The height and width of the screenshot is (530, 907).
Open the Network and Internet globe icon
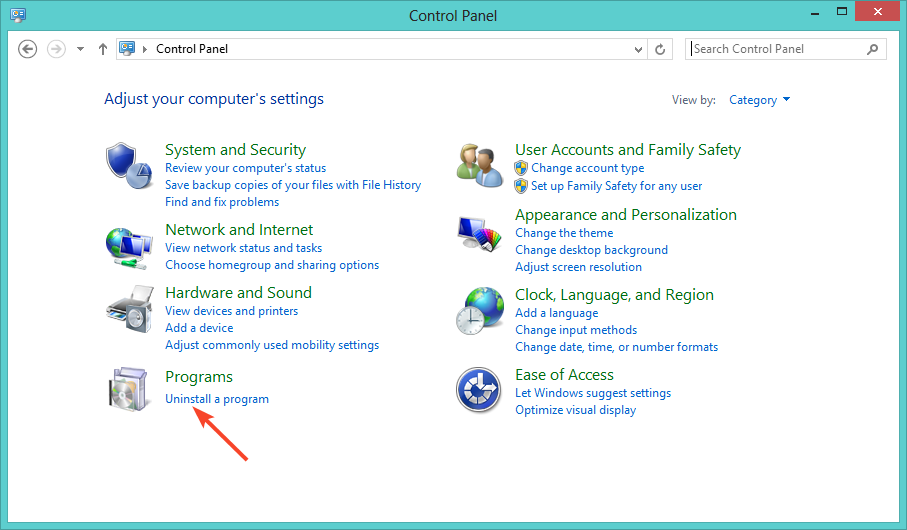(x=129, y=248)
